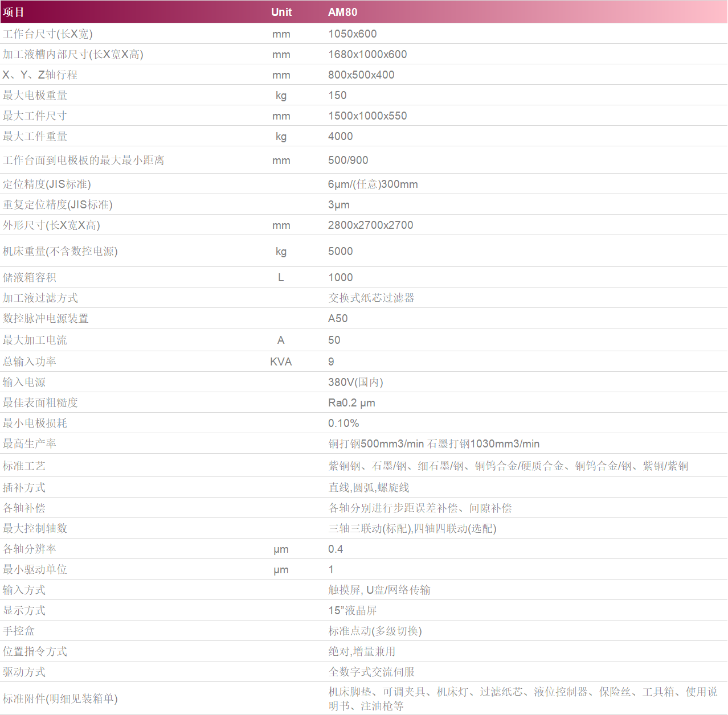Viewport: 728px width, 715px height.
Task: Select the value '全数字式交流伺服'
Action: coord(371,672)
